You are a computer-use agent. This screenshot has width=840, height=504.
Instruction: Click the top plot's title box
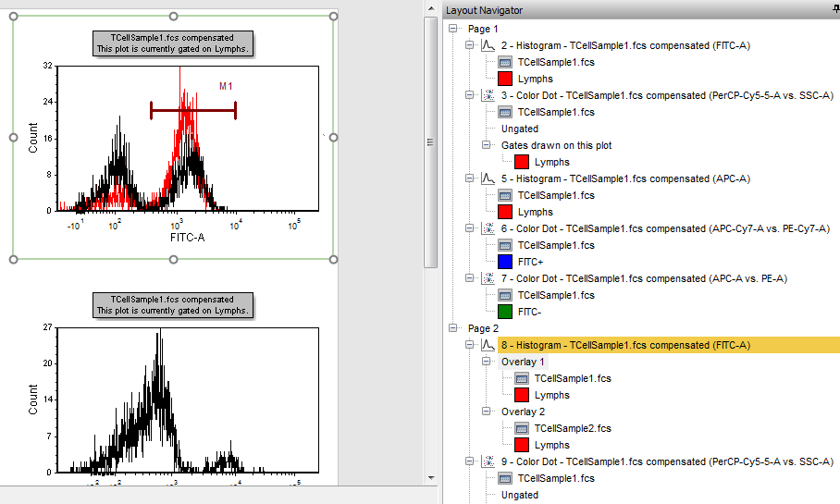173,43
